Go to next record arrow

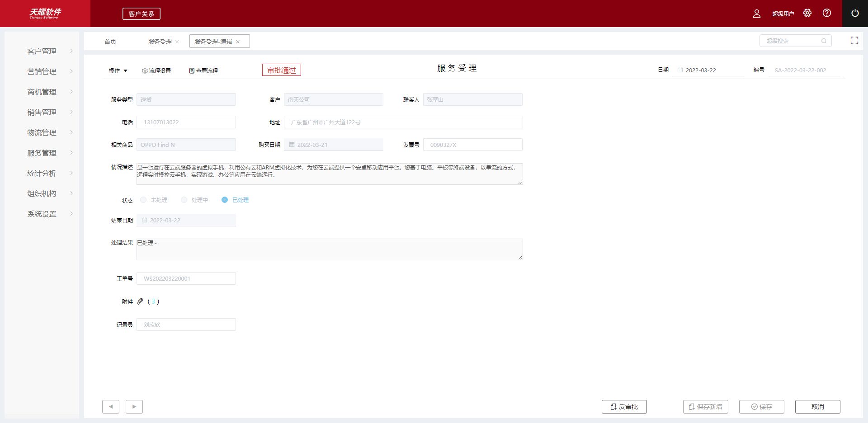(134, 407)
